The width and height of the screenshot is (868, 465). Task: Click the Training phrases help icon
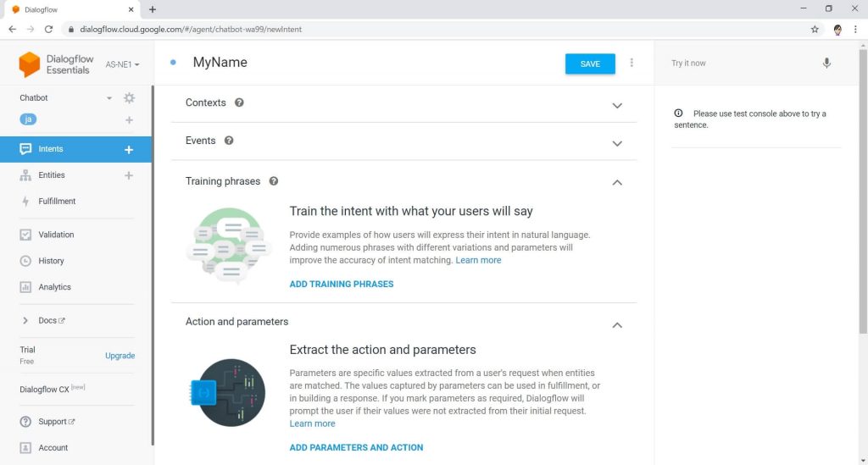(274, 180)
